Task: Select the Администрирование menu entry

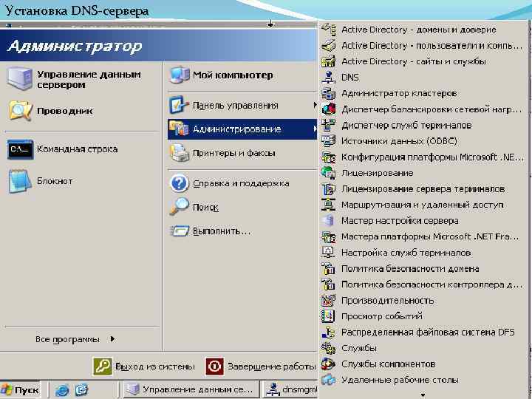Action: (x=242, y=129)
